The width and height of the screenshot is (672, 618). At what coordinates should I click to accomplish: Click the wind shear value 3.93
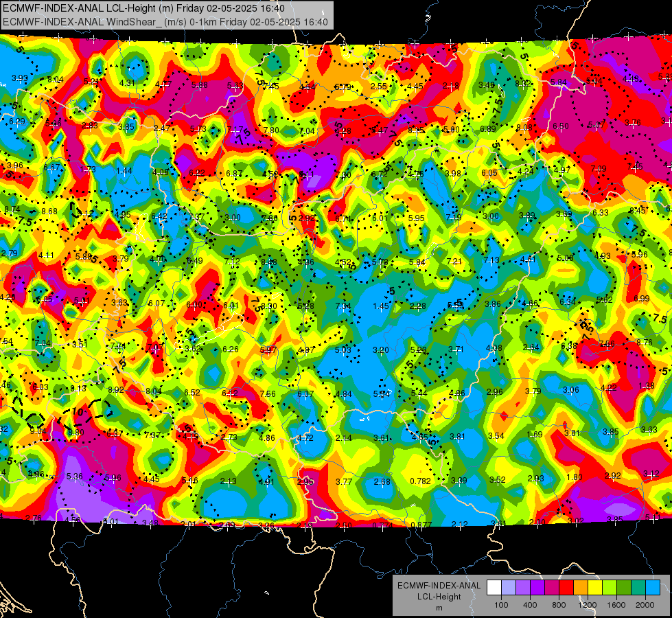pos(20,78)
